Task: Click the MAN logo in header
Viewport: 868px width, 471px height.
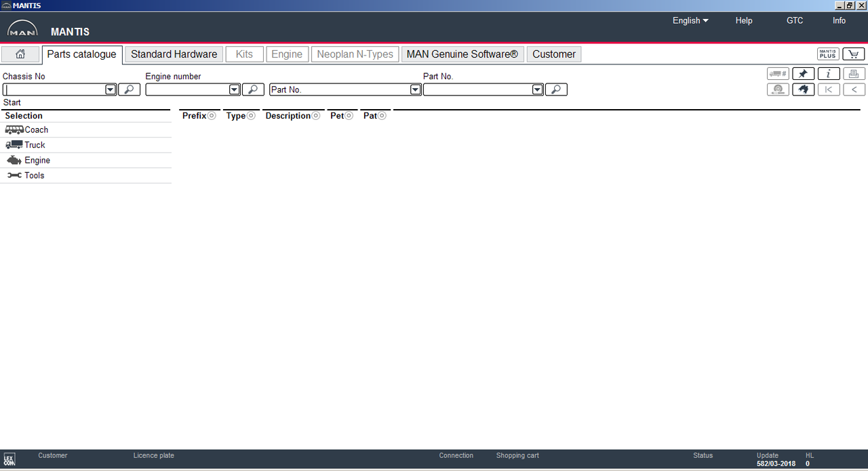Action: pyautogui.click(x=23, y=30)
